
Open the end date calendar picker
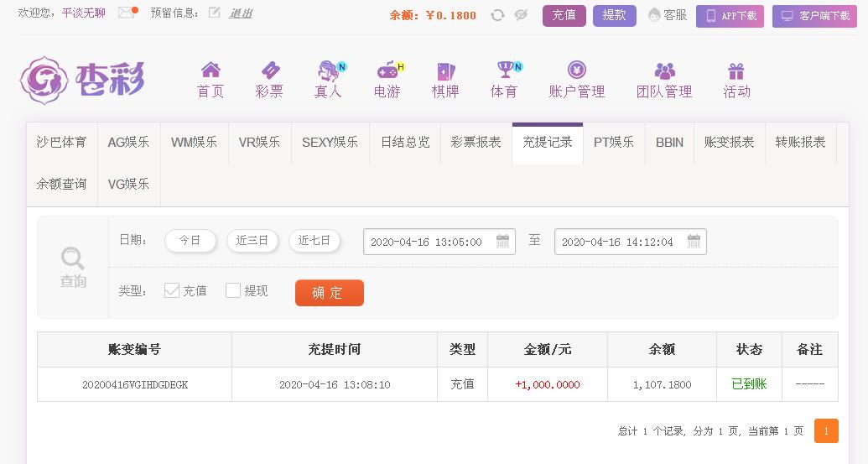694,241
